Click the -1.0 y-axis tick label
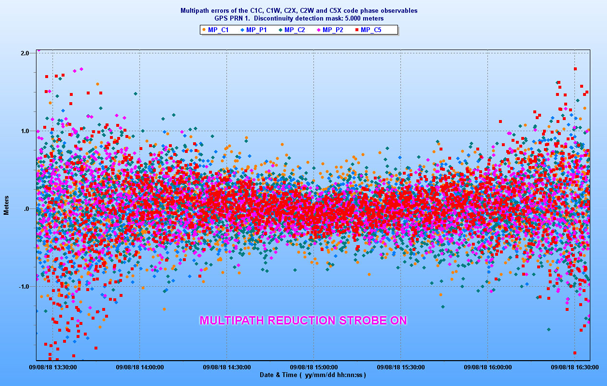The image size is (607, 386). click(x=24, y=286)
